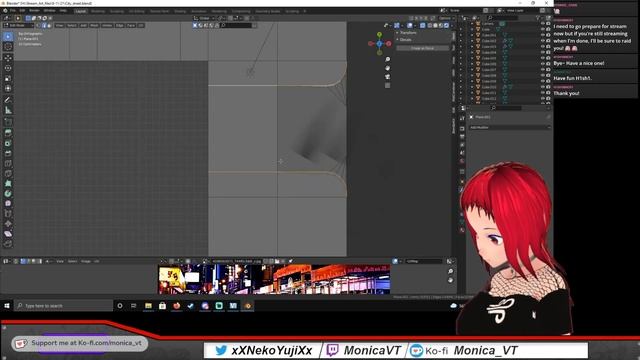Collapse the Transform panel in sidebar
Image resolution: width=640 pixels, height=360 pixels.
(x=408, y=33)
